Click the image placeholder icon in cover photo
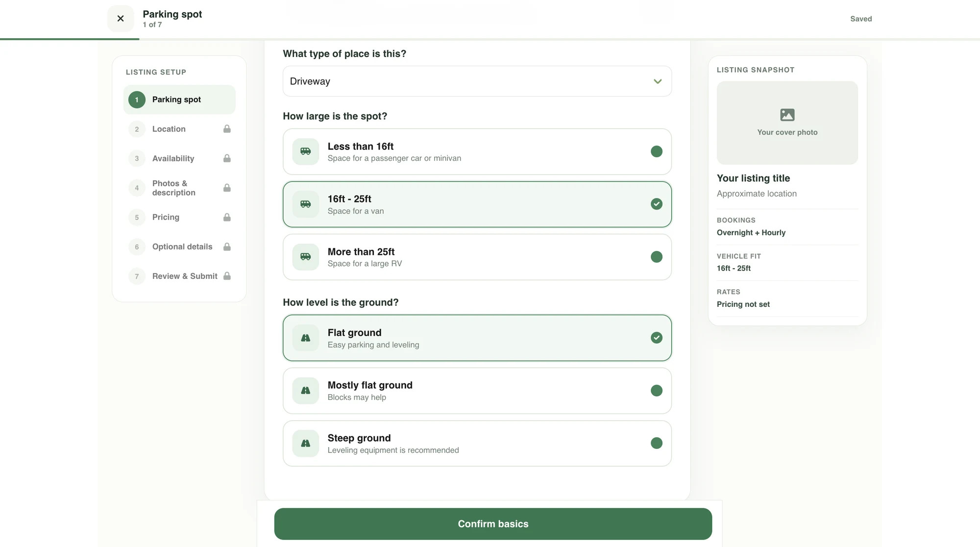 point(787,115)
